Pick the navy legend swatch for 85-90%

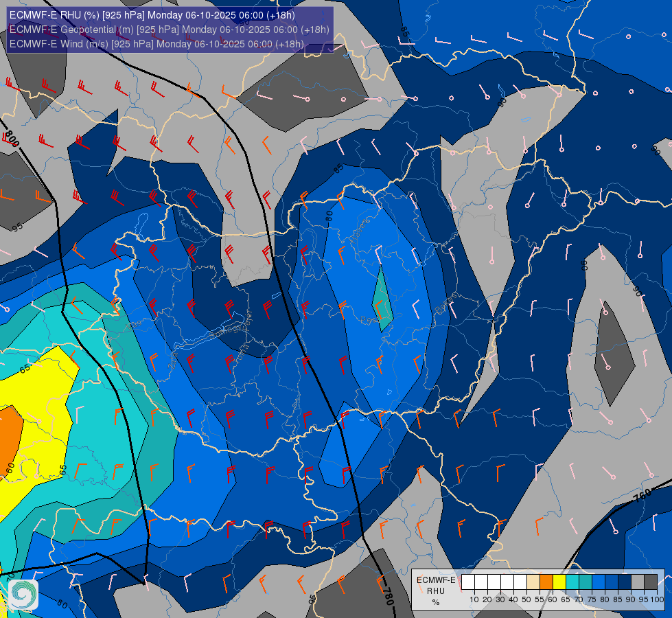coord(625,582)
